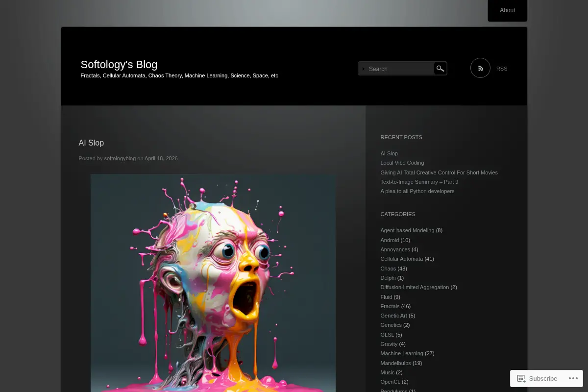
Task: Open Text-to-Image Summary – Part 9 post
Action: [419, 182]
